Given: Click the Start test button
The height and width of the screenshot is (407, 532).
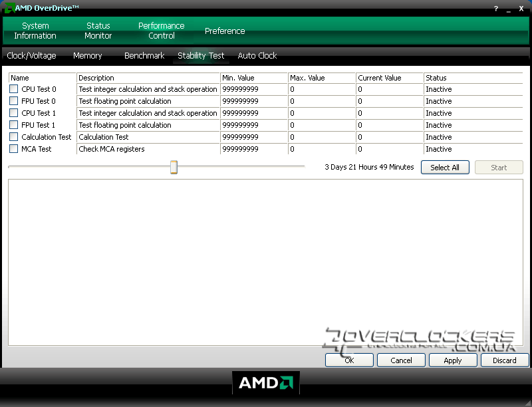Looking at the screenshot, I should pyautogui.click(x=499, y=167).
